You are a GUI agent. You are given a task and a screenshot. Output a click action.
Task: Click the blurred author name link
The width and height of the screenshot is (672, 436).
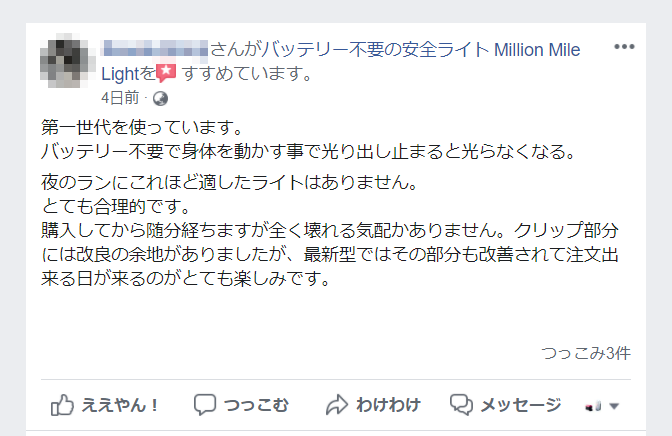click(x=156, y=48)
